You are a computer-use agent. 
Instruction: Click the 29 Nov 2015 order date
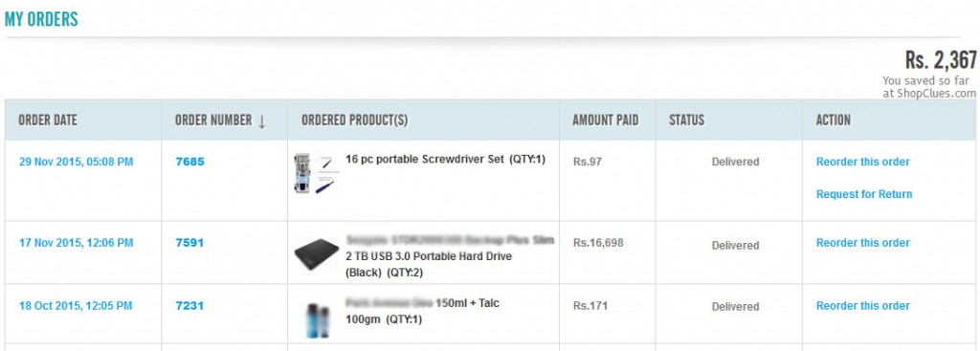(77, 162)
